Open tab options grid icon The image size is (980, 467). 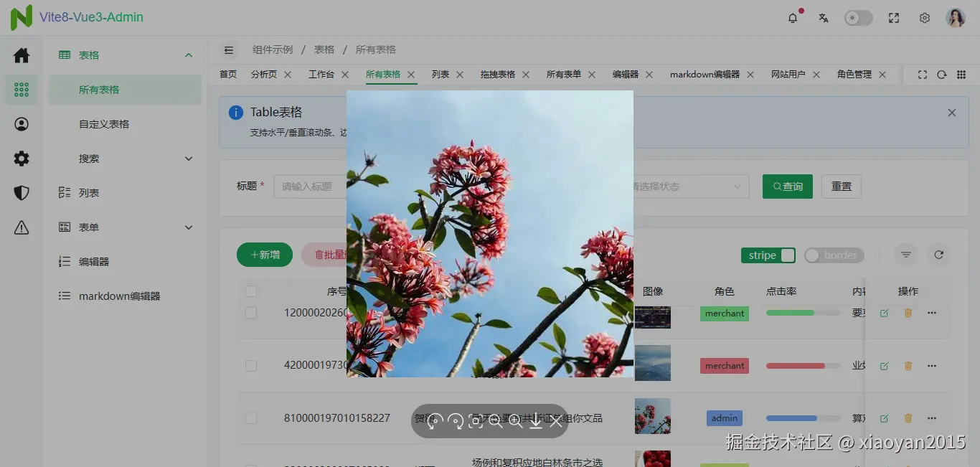pos(961,75)
